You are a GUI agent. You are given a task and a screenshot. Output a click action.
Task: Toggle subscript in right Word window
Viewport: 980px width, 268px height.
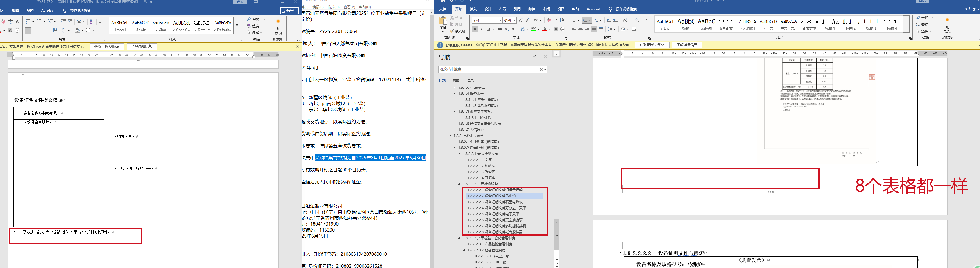pos(507,29)
